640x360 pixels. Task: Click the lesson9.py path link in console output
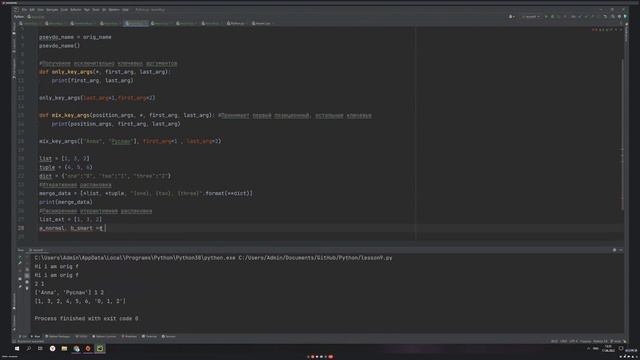[315, 258]
